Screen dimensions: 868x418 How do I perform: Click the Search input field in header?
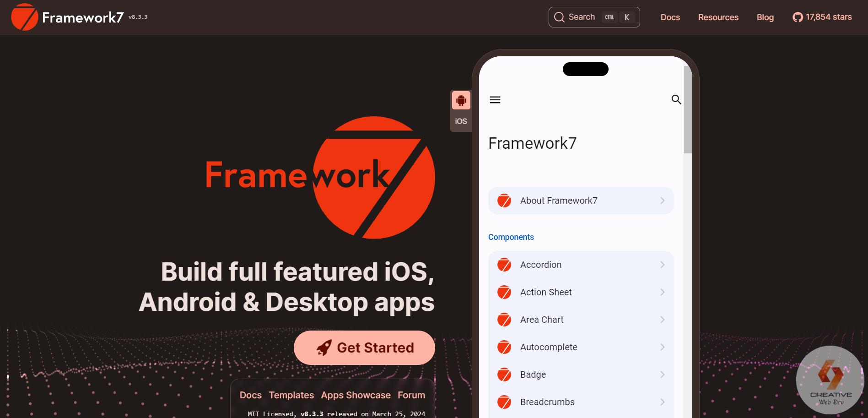594,17
